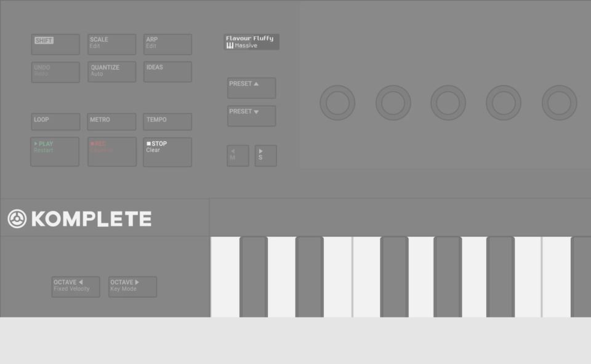Open the IDEAS button
The height and width of the screenshot is (364, 591).
(x=167, y=72)
